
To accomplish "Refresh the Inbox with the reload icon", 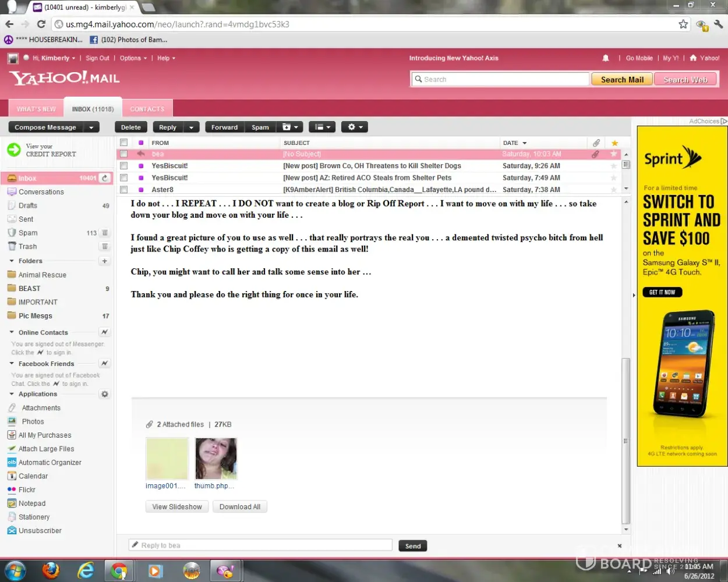I will tap(105, 178).
